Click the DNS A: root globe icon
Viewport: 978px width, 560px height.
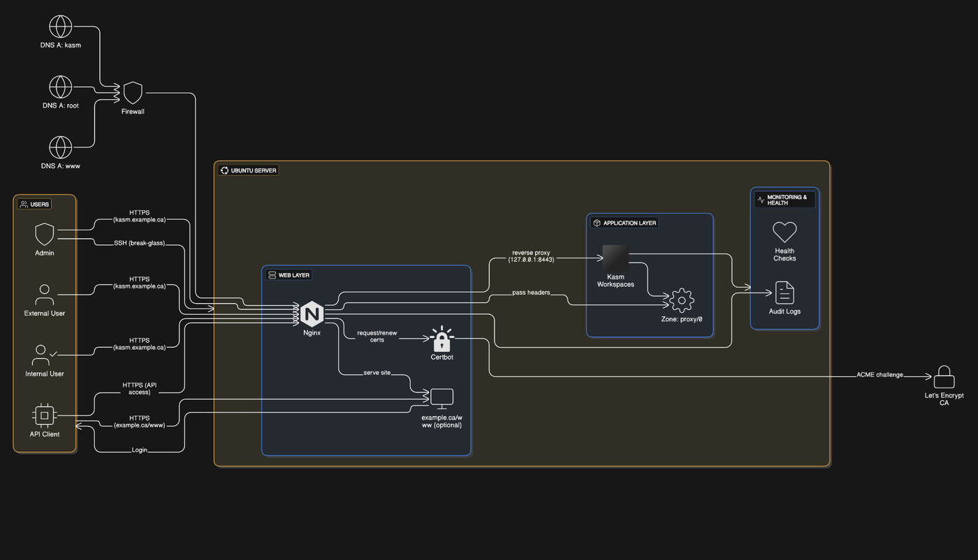(x=61, y=87)
